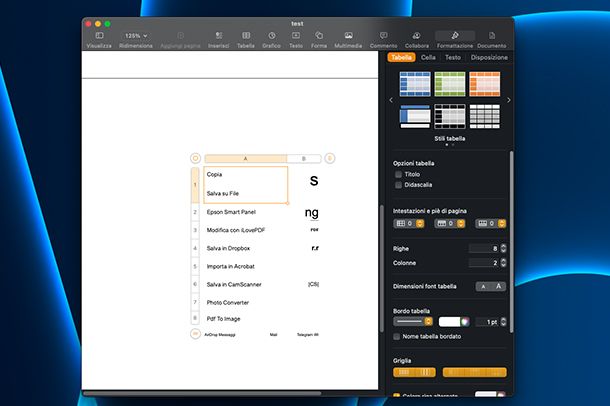Image resolution: width=610 pixels, height=406 pixels.
Task: Select the orange table style thumbnail
Action: point(485,84)
